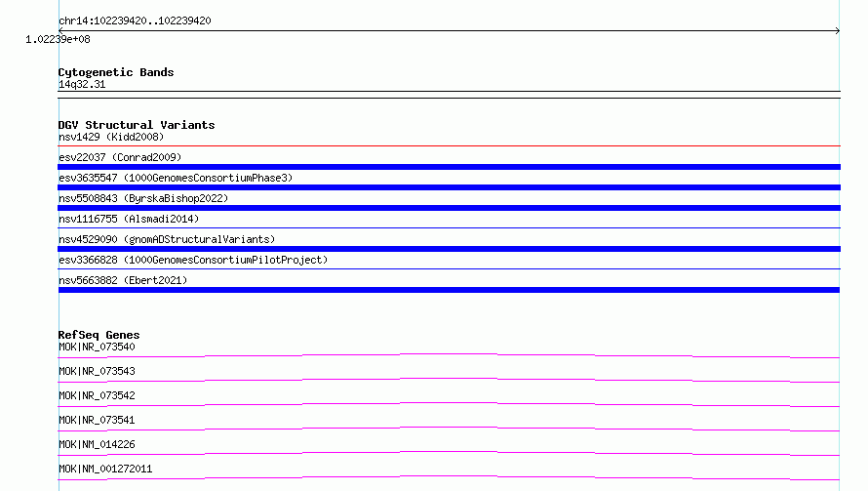Click the black cytogenetic band 14q32.31 bar
Image resolution: width=868 pixels, height=491 pixels.
449,95
